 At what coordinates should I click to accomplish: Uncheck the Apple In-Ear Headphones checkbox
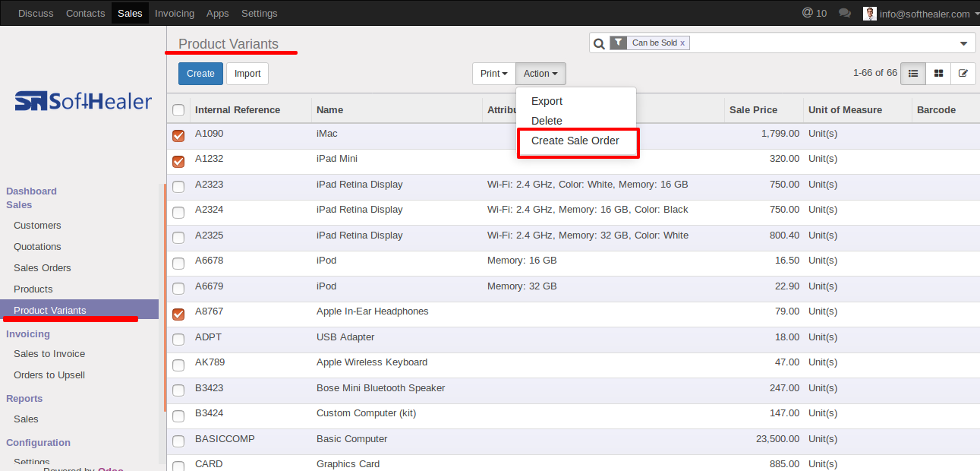(178, 314)
